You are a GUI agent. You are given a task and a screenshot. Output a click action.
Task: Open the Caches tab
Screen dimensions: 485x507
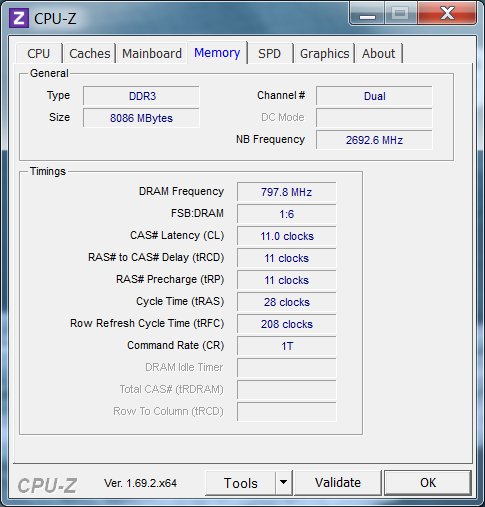tap(89, 53)
